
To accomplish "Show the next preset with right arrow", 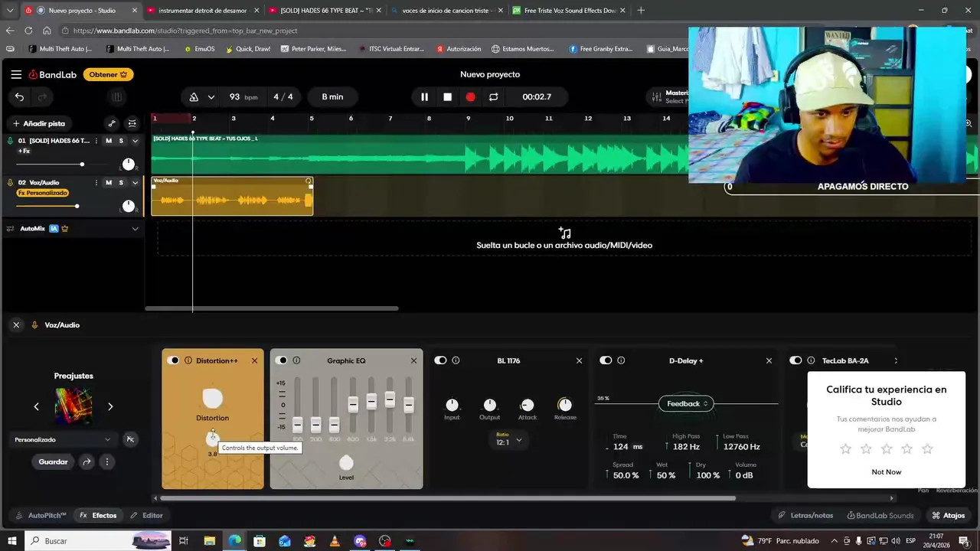I will point(110,406).
